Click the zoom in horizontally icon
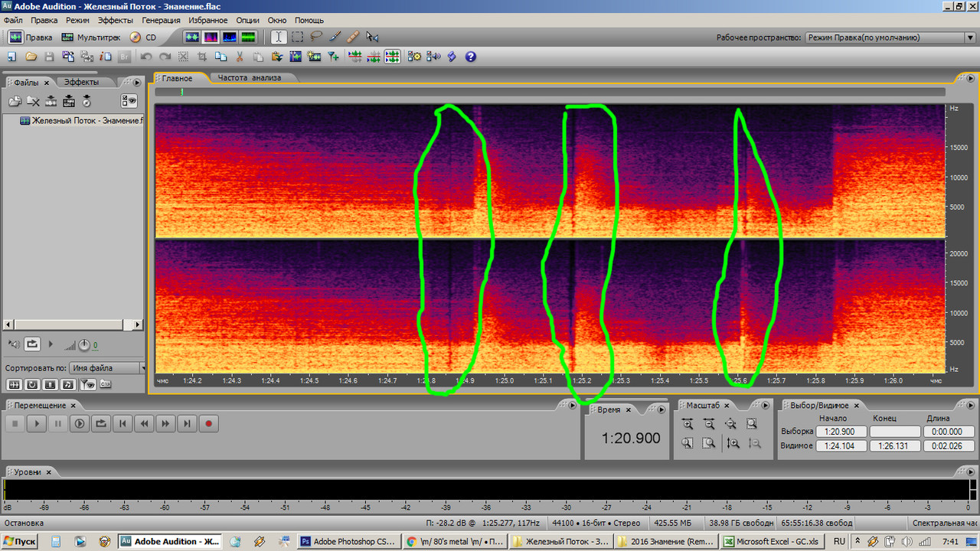980x551 pixels. pyautogui.click(x=688, y=423)
